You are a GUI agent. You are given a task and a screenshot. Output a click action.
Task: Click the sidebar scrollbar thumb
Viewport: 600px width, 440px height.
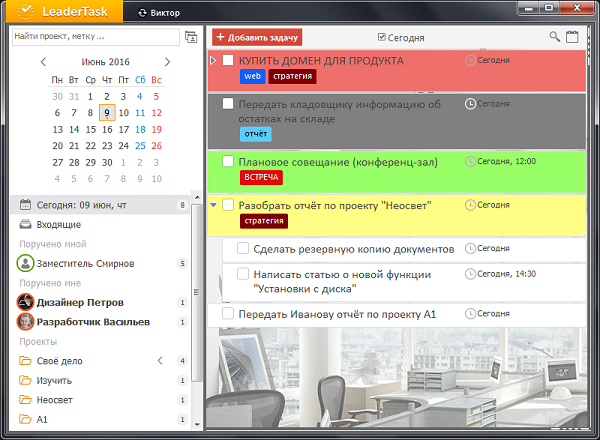[x=197, y=292]
